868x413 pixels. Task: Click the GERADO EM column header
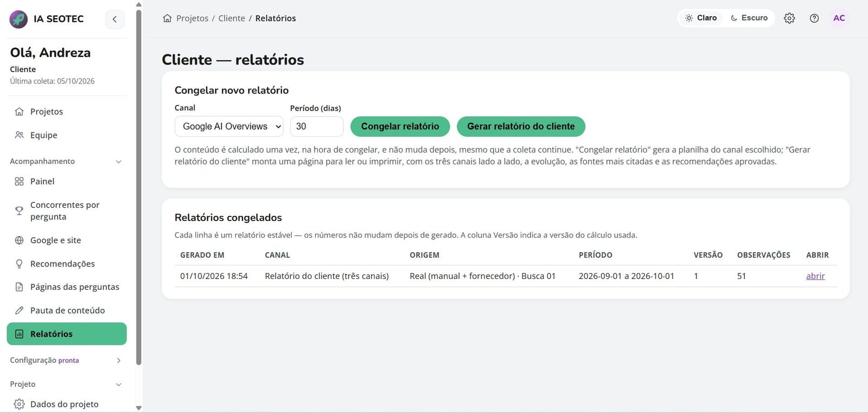[202, 255]
